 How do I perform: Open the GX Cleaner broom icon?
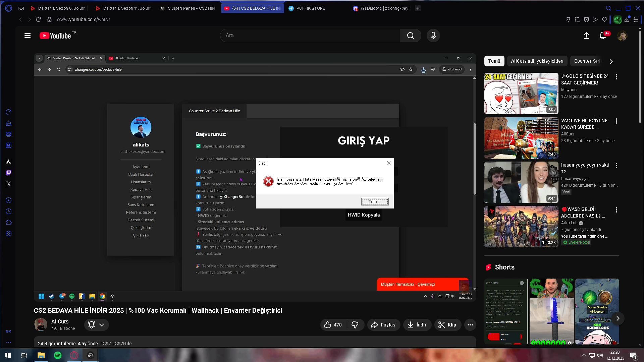9,123
